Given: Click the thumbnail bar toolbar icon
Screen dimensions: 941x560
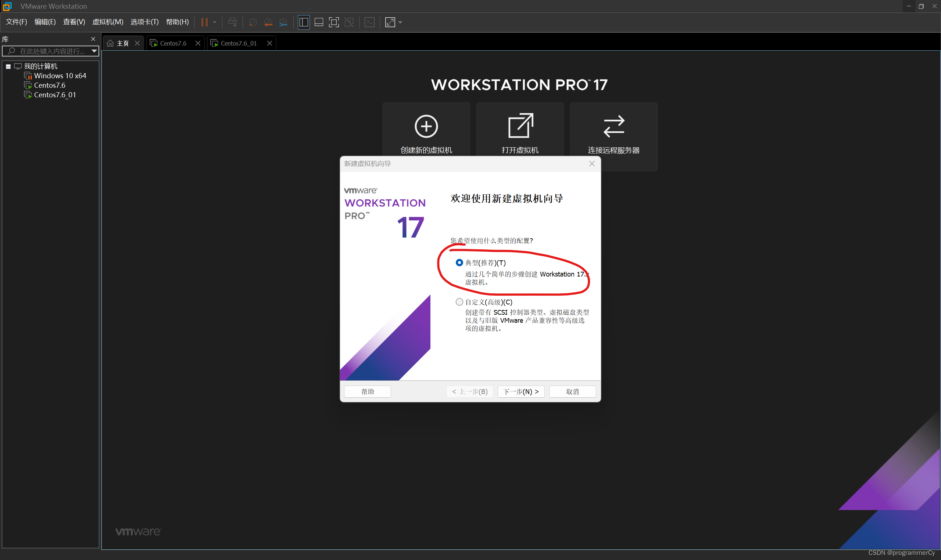Looking at the screenshot, I should (x=319, y=22).
